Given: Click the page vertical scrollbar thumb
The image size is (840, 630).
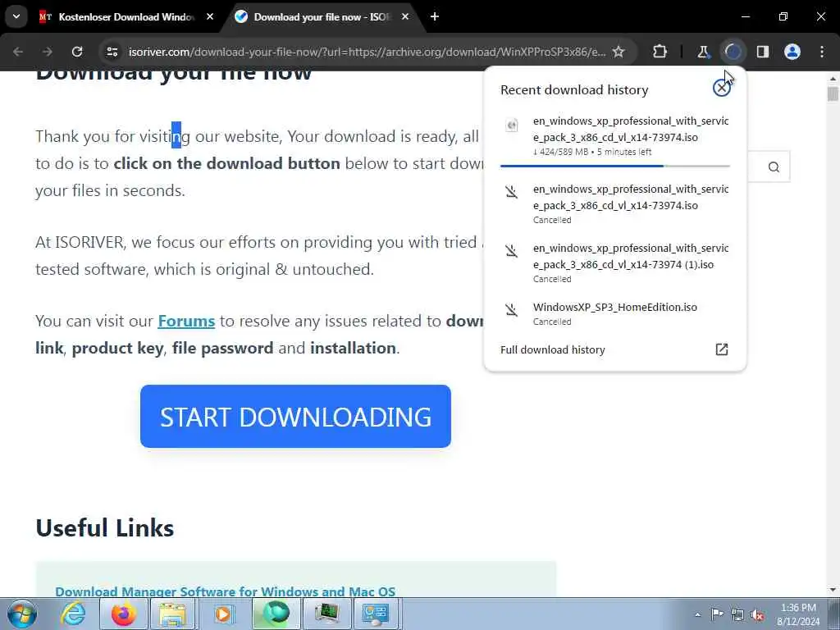Looking at the screenshot, I should click(x=833, y=94).
